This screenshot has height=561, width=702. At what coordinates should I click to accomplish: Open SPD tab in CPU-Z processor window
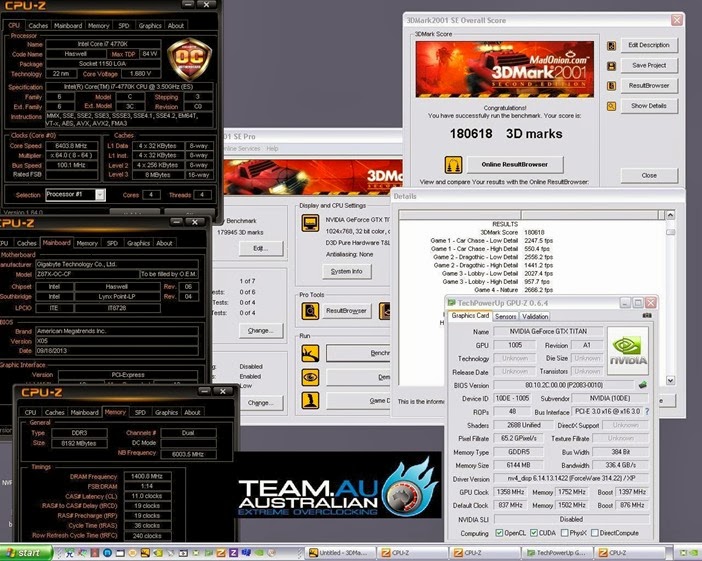124,26
